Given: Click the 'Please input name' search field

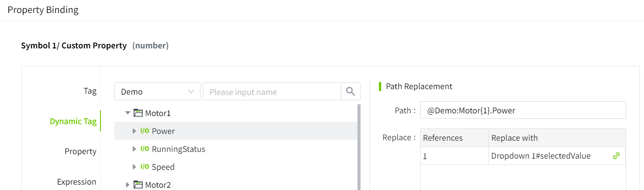Looking at the screenshot, I should (272, 92).
